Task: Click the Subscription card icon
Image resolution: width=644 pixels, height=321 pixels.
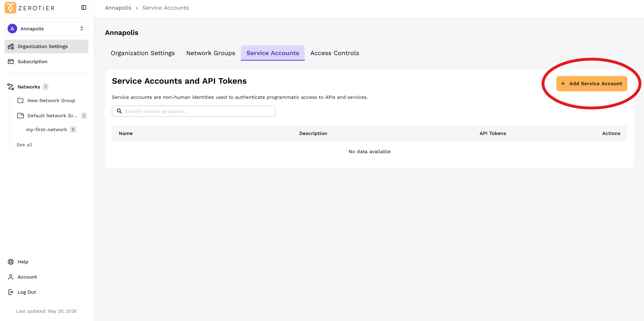Action: pos(11,62)
